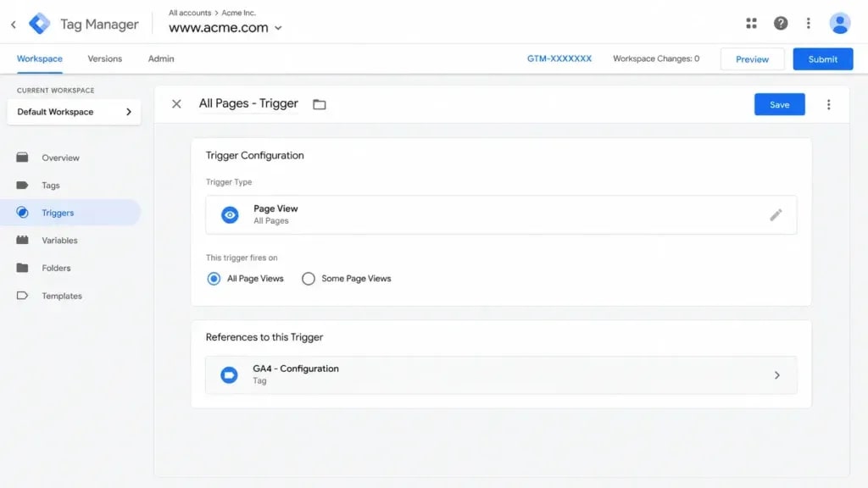Image resolution: width=868 pixels, height=488 pixels.
Task: Go to Variables in the sidebar
Action: [x=59, y=240]
